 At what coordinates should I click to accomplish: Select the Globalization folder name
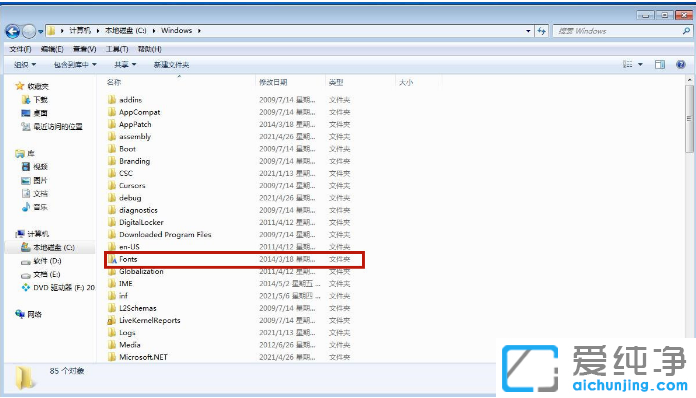click(141, 271)
